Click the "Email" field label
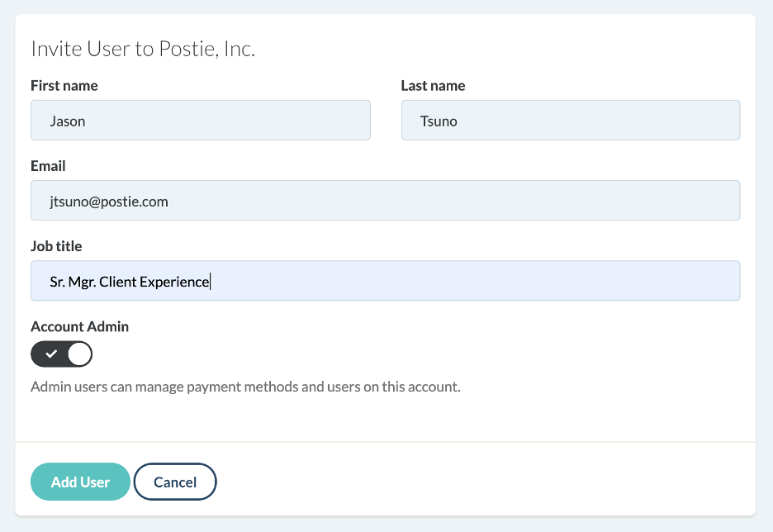The height and width of the screenshot is (532, 773). (48, 166)
